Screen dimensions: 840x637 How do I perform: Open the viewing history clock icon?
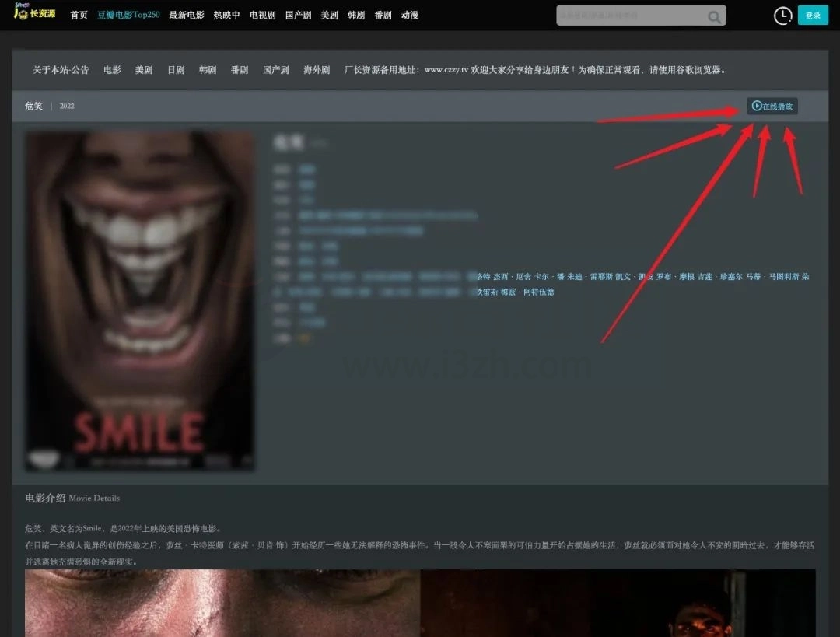pyautogui.click(x=782, y=16)
